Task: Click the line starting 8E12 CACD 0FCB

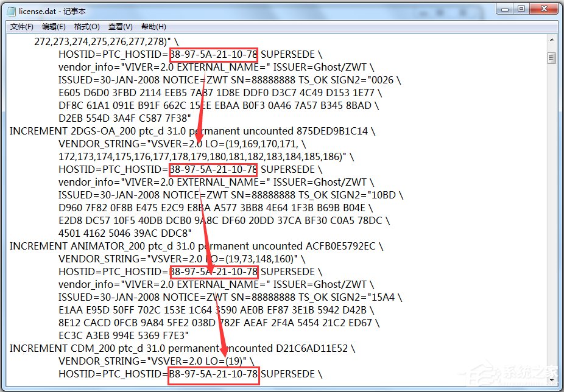Action: [219, 323]
